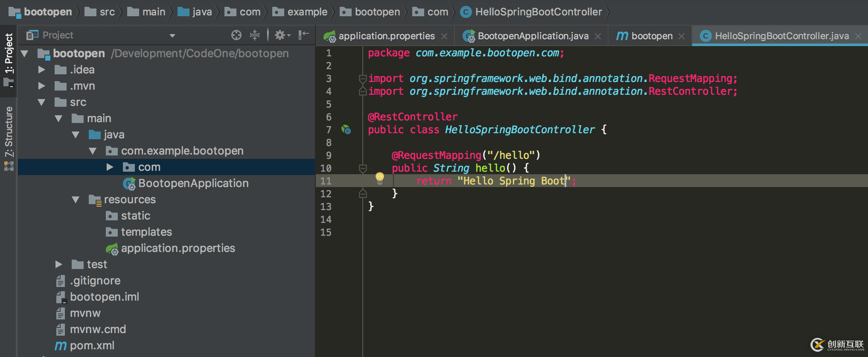This screenshot has height=357, width=868.
Task: Select the HelloSpringBootController.java editor tab
Action: click(x=781, y=36)
